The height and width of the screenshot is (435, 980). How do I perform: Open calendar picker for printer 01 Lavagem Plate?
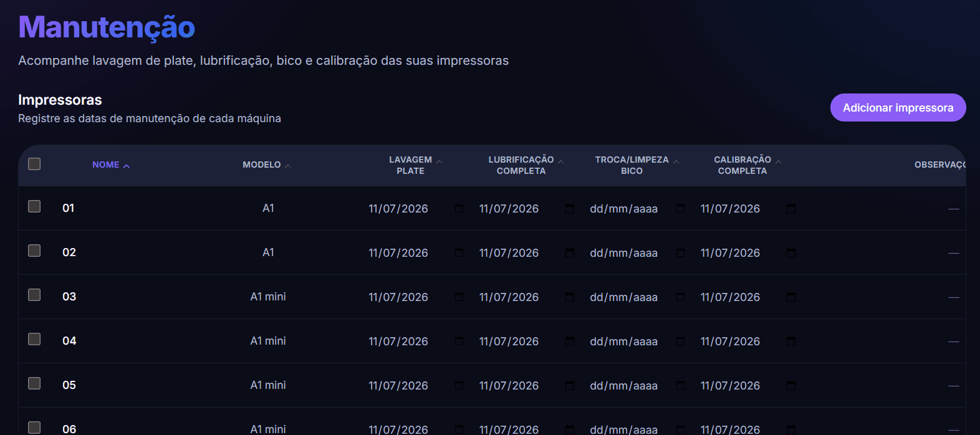coord(459,209)
